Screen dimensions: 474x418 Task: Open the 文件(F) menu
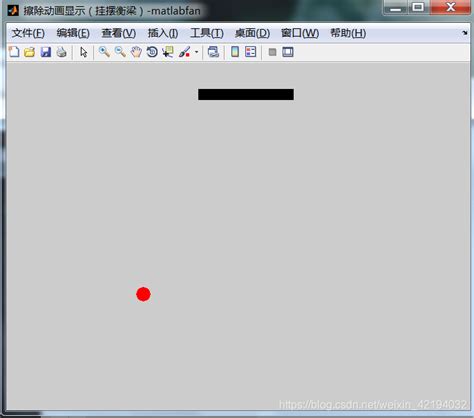[28, 33]
